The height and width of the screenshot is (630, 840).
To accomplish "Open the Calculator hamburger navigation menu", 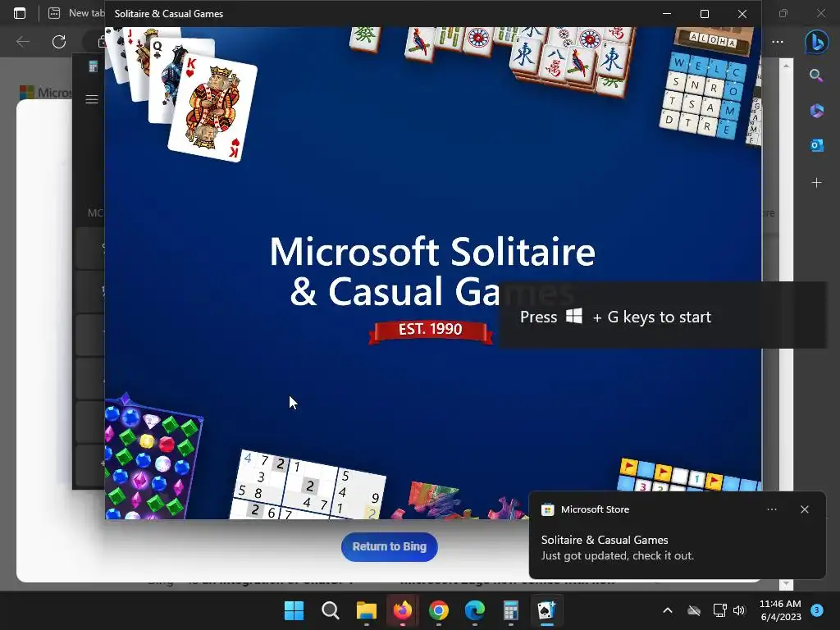I will point(92,99).
